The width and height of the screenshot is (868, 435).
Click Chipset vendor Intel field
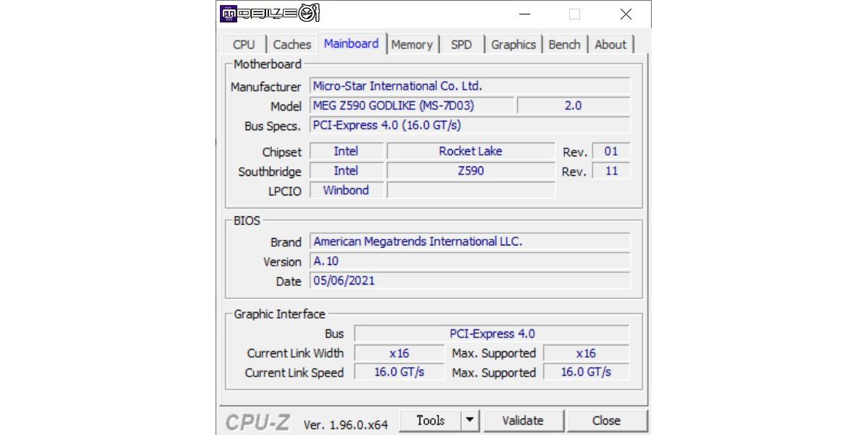346,151
